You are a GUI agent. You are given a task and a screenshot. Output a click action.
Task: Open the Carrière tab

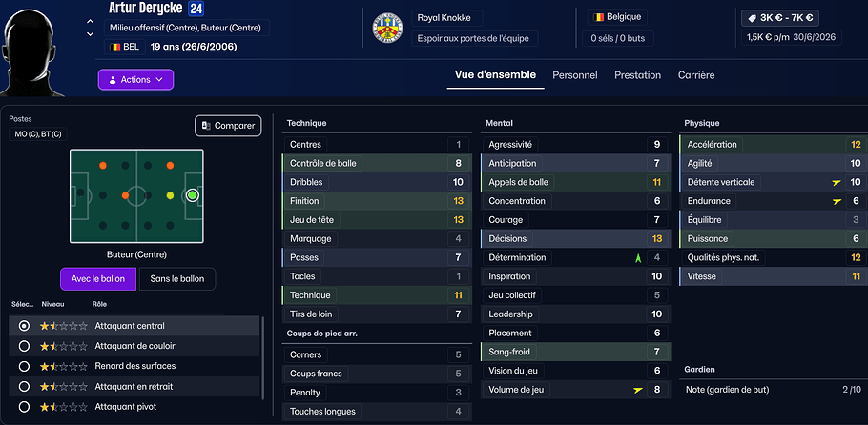(695, 75)
